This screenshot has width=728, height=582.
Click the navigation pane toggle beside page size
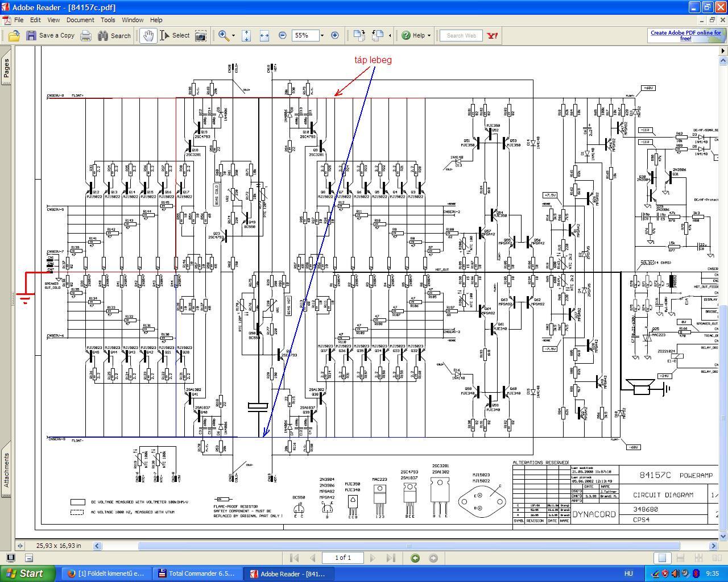[x=20, y=546]
